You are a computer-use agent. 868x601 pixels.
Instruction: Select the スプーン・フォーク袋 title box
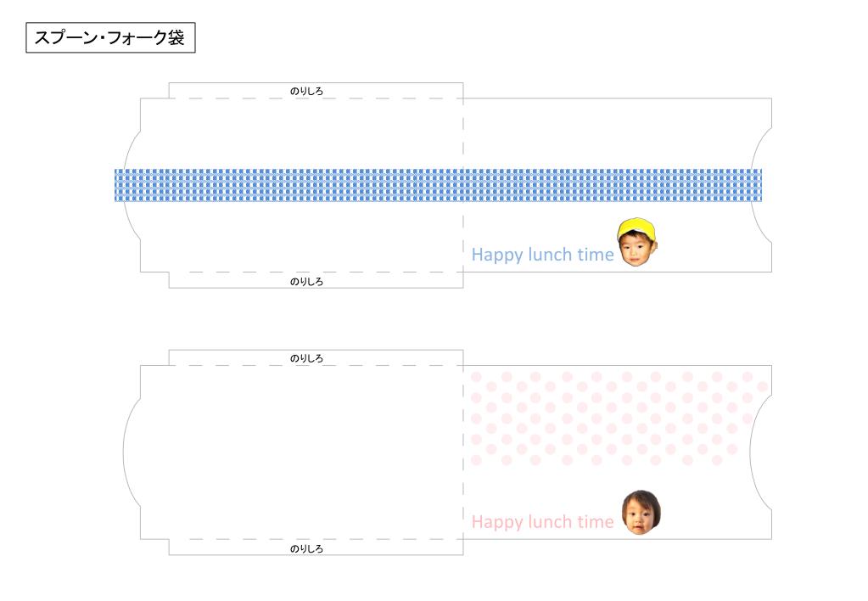(x=110, y=37)
